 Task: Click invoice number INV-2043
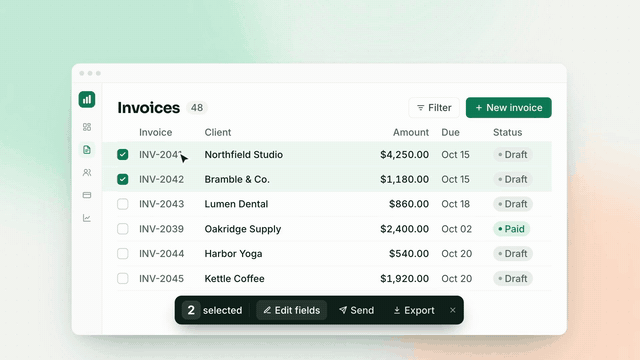click(x=161, y=204)
